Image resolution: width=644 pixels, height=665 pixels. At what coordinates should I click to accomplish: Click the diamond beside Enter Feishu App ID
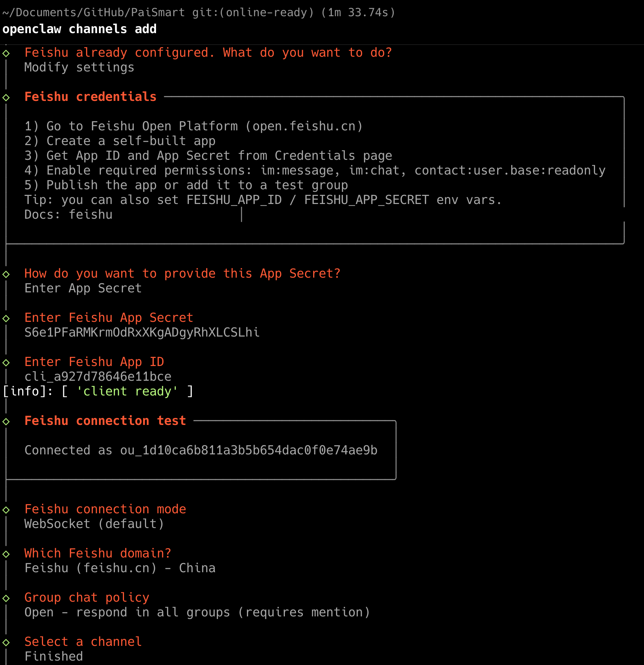[6, 363]
